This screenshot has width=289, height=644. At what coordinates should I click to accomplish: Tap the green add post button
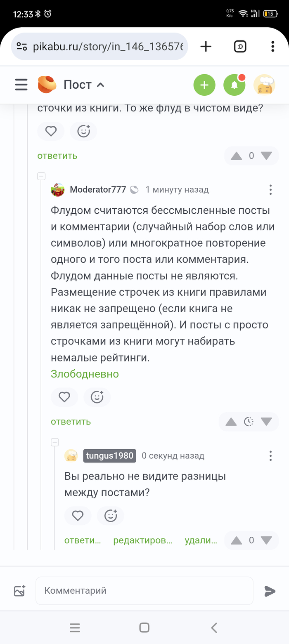tap(204, 85)
